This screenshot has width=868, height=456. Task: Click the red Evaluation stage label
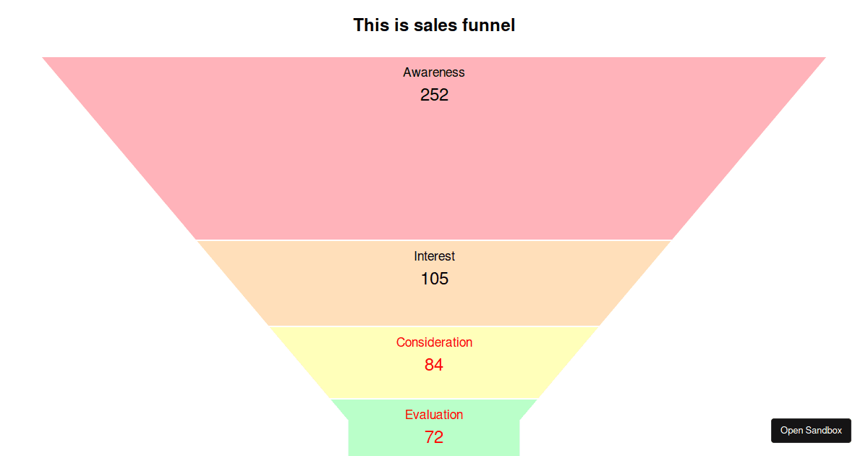pos(434,415)
